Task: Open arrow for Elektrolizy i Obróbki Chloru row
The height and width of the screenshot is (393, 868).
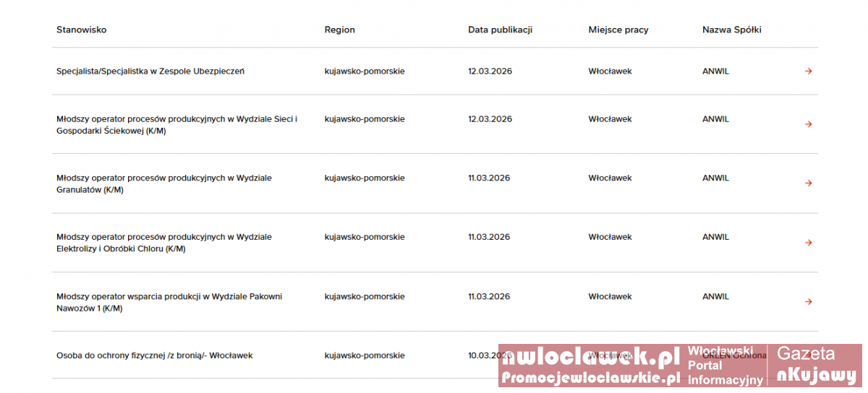Action: (809, 243)
